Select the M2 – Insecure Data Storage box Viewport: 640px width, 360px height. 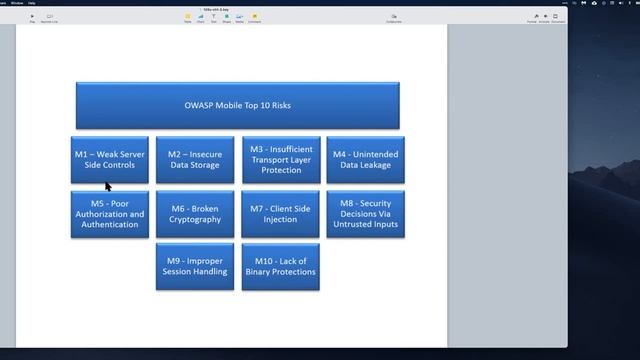tap(195, 160)
